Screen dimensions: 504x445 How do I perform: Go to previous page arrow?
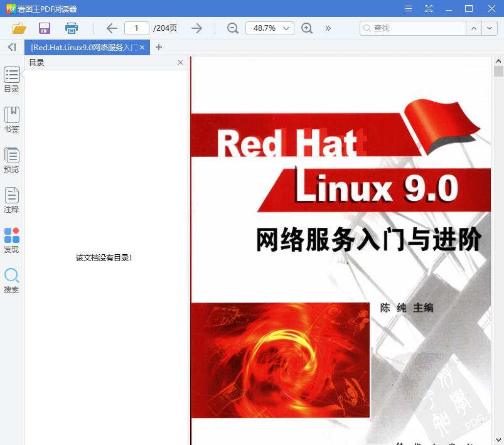[x=112, y=28]
